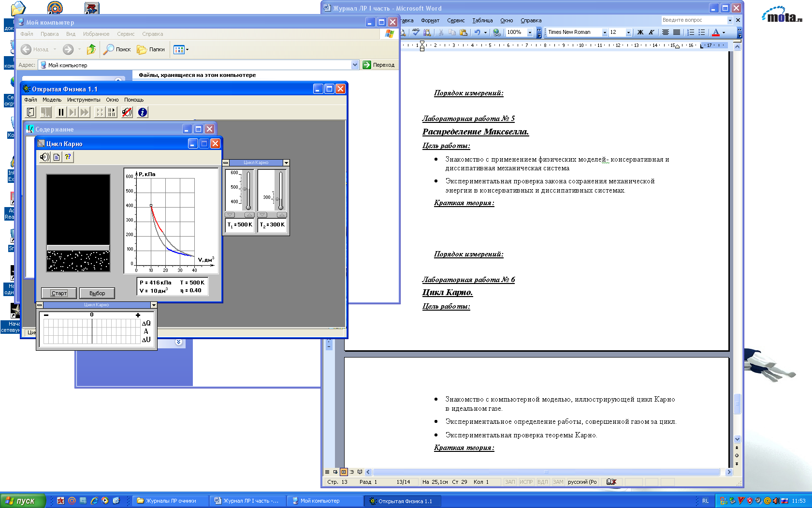Click Word horizontal scrollbar thumb
The width and height of the screenshot is (812, 508).
coord(546,472)
